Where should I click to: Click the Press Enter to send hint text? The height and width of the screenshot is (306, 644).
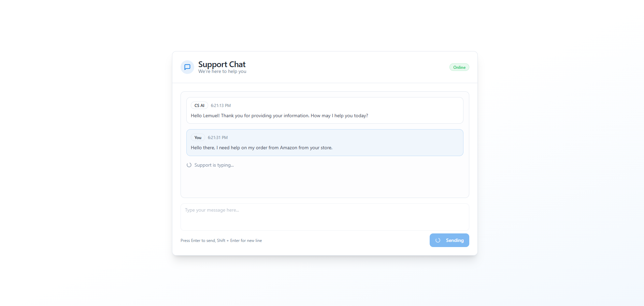(x=221, y=240)
